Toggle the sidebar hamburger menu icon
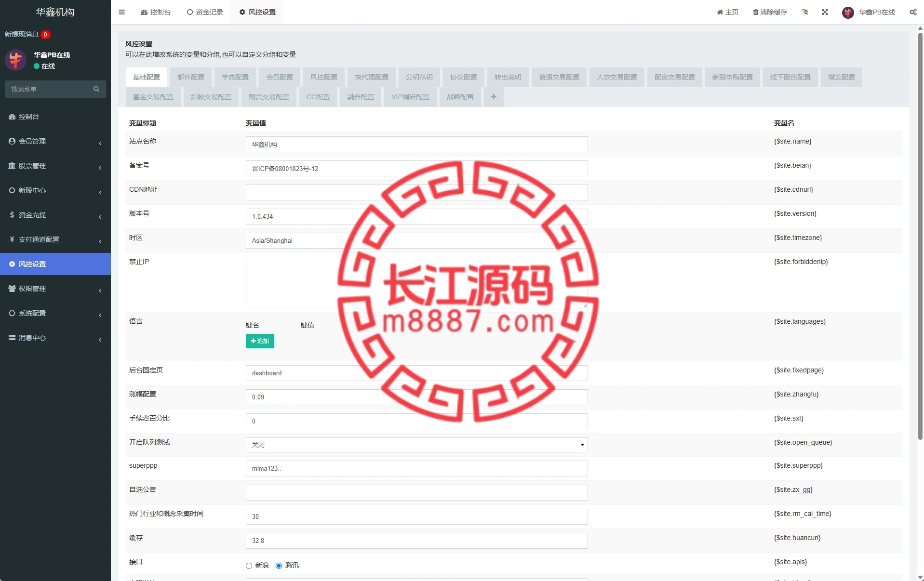Viewport: 924px width, 581px height. (x=121, y=12)
